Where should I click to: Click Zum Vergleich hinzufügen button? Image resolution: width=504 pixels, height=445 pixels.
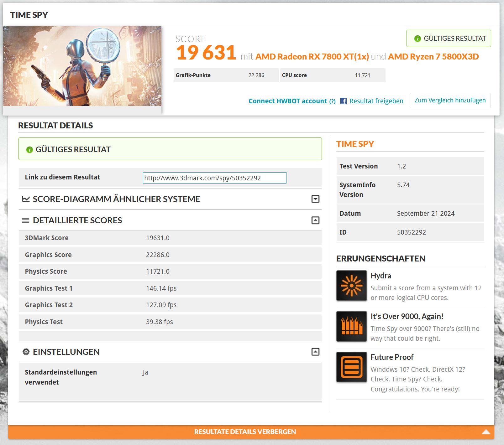450,101
